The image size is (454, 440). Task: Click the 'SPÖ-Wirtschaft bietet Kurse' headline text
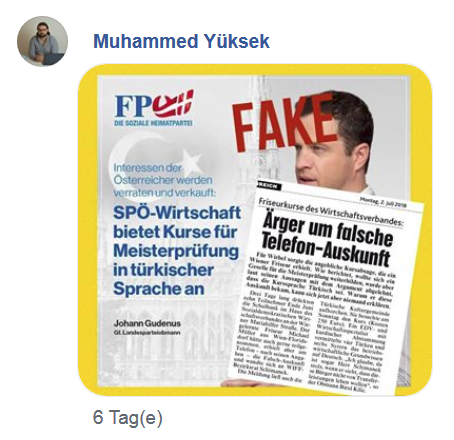click(x=176, y=251)
